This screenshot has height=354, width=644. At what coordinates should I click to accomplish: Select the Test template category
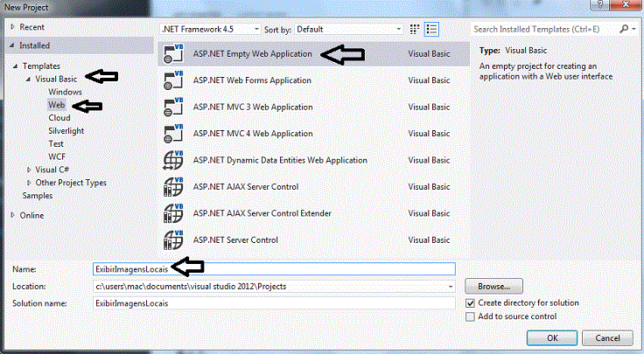(56, 144)
